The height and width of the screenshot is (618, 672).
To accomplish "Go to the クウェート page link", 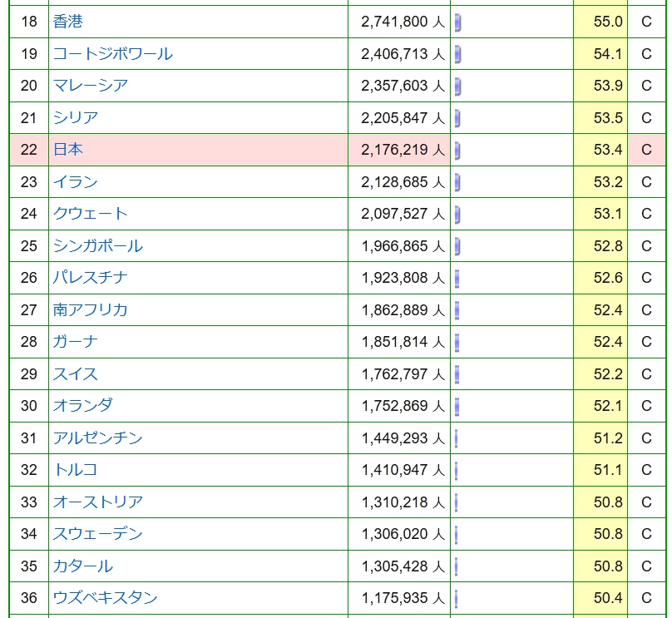I will tap(91, 214).
